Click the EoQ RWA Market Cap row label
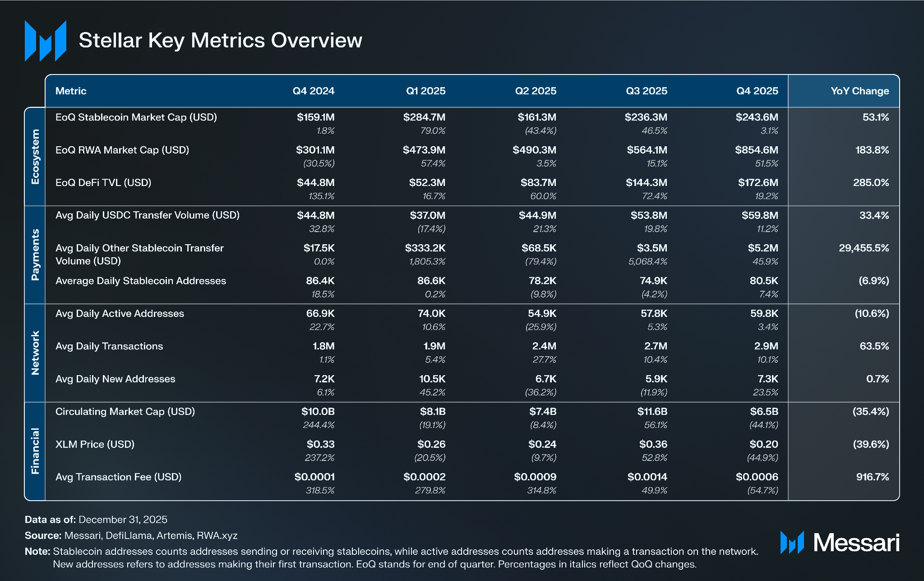This screenshot has width=924, height=581. tap(122, 150)
